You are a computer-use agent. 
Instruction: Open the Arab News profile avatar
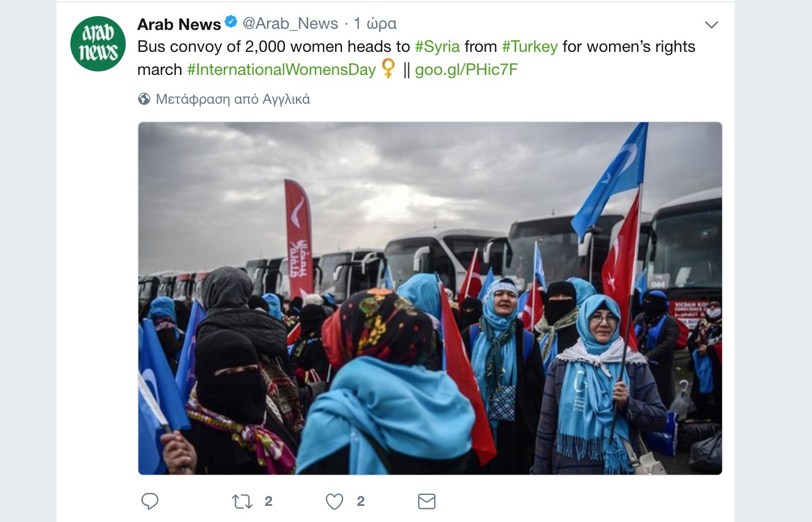98,44
